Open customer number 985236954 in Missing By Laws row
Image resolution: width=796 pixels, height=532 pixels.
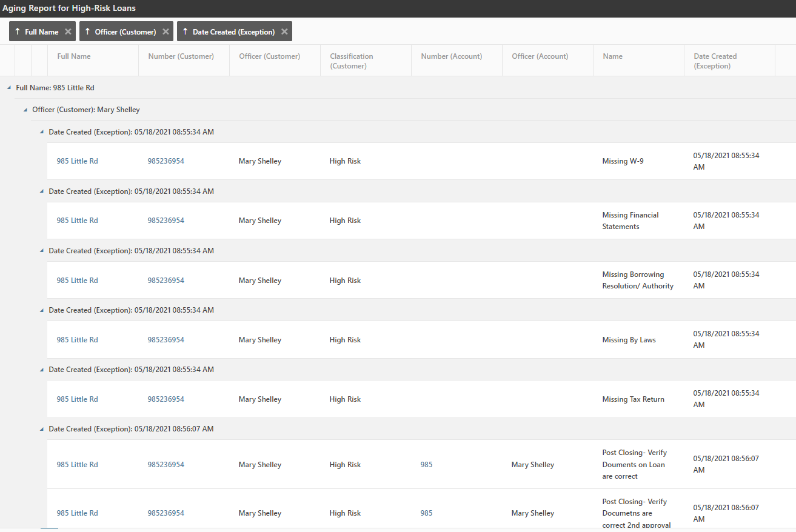166,340
